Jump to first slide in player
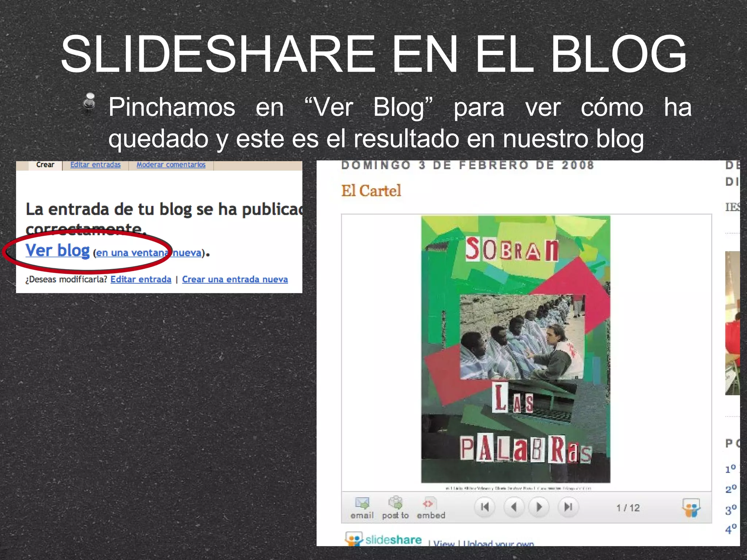This screenshot has width=747, height=560. coord(485,507)
